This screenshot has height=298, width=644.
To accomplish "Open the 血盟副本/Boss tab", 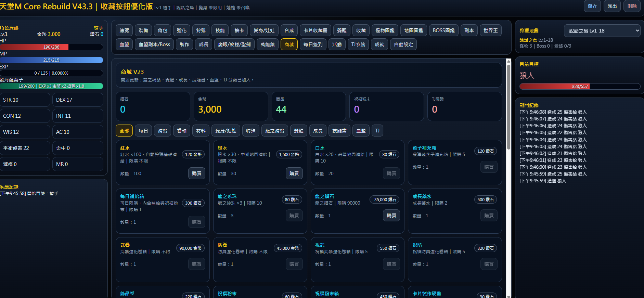I will (x=154, y=44).
